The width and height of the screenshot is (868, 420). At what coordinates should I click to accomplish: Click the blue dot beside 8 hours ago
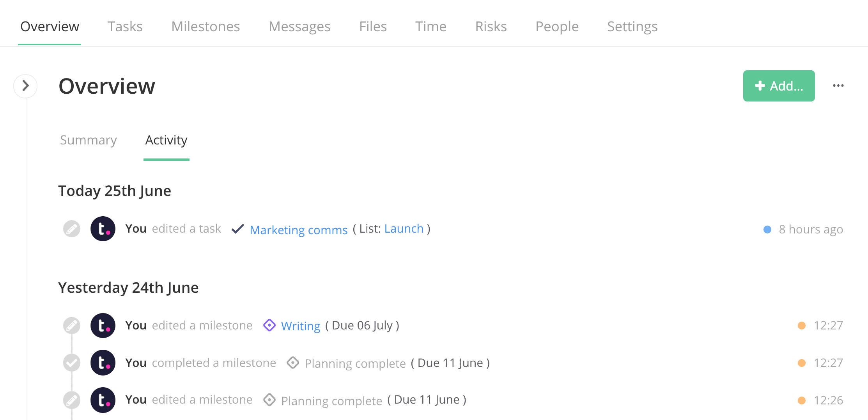coord(767,230)
